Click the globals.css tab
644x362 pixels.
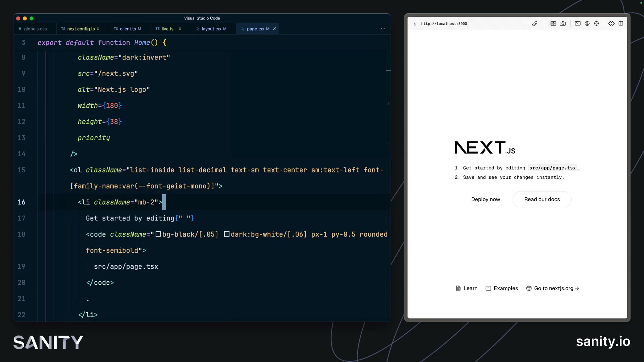pos(35,29)
